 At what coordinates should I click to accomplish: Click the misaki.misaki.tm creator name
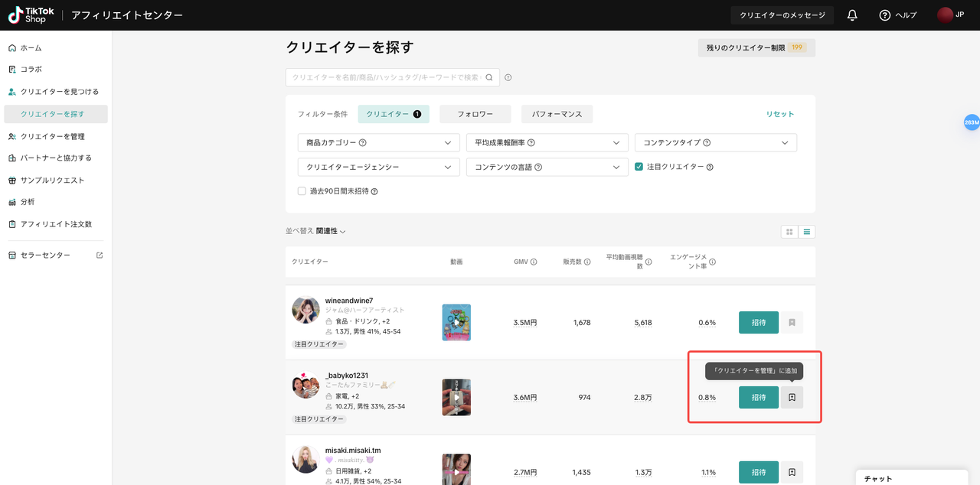(353, 451)
